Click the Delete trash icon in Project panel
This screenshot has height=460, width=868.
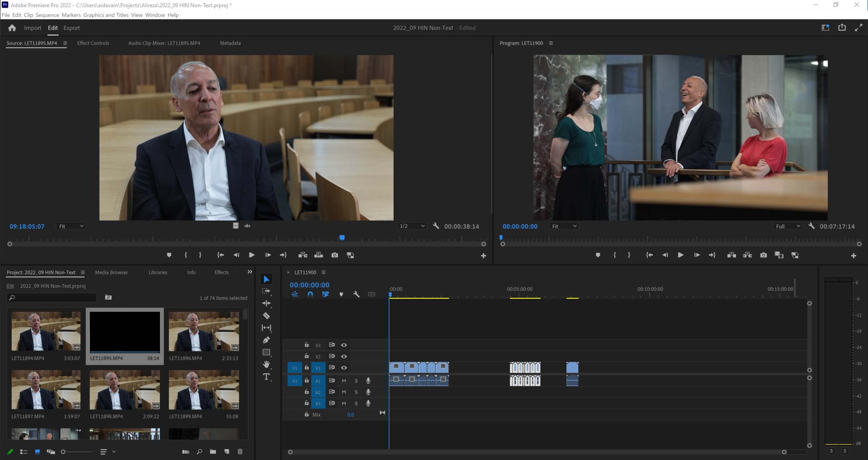click(x=240, y=451)
